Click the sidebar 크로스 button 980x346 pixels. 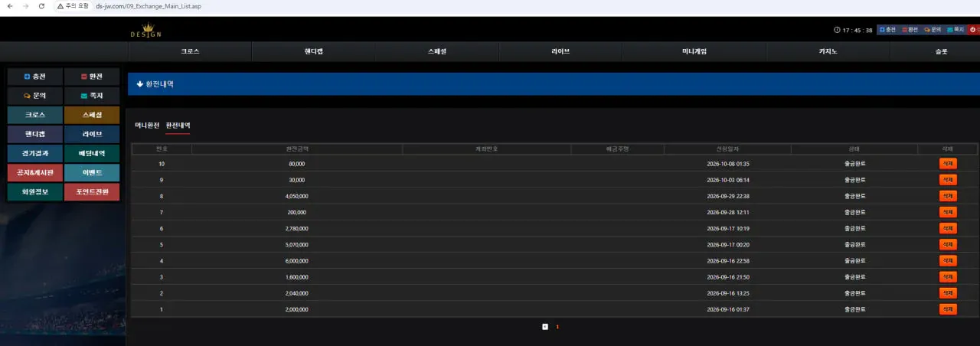tap(35, 115)
